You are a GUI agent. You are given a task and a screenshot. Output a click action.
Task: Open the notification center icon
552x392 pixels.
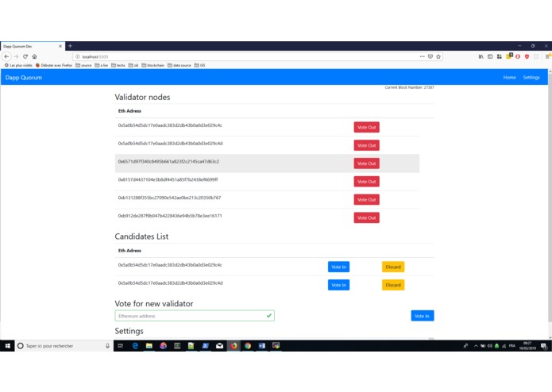[544, 346]
